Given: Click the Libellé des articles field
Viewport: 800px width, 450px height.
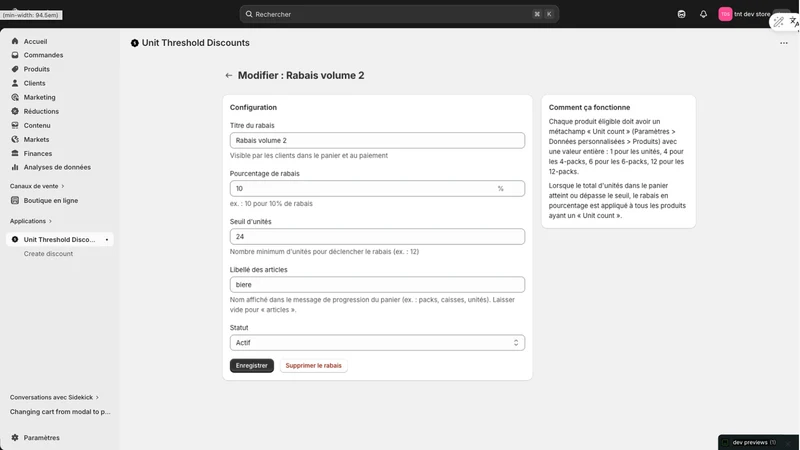Looking at the screenshot, I should pos(377,285).
